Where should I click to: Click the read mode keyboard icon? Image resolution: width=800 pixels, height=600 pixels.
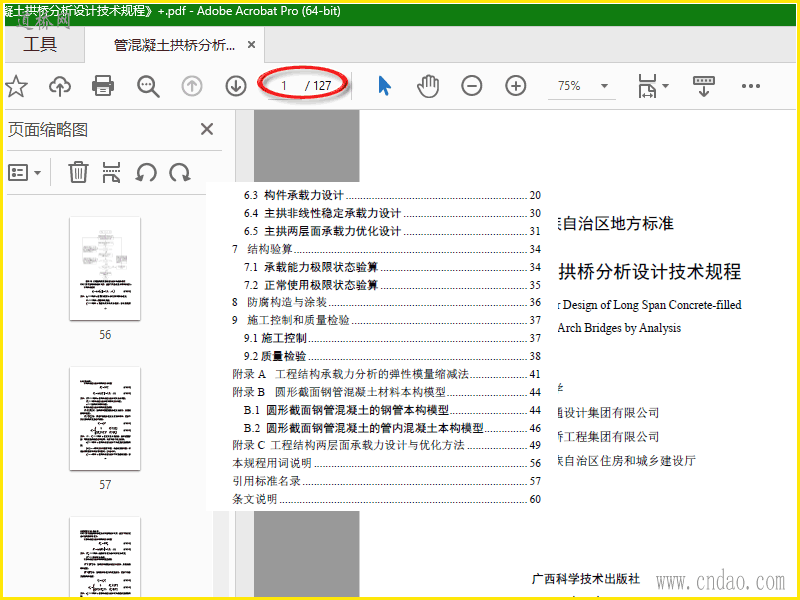point(704,86)
